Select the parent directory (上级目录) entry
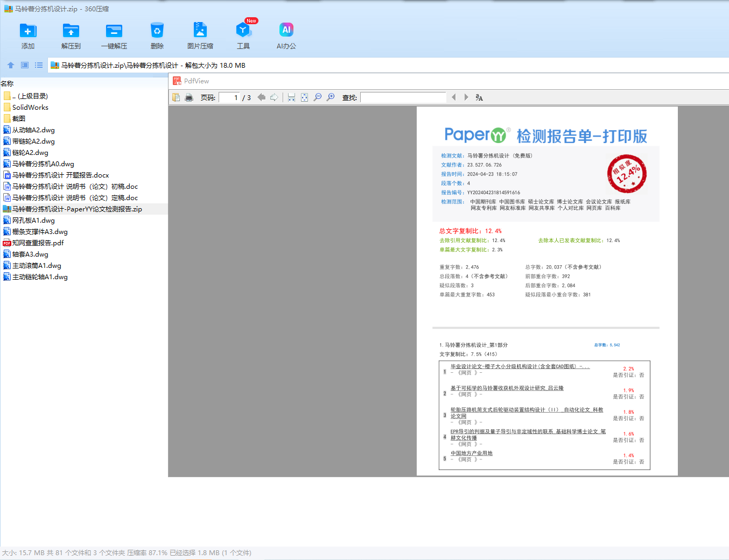 click(x=26, y=96)
